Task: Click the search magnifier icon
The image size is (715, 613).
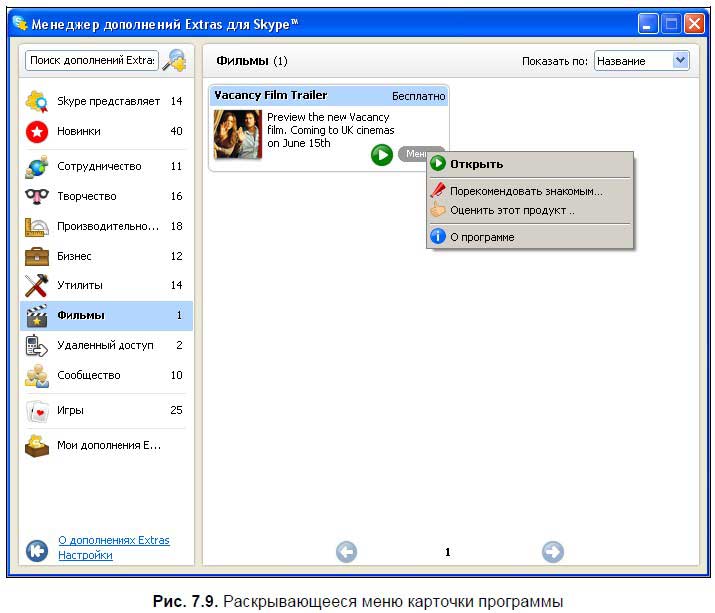Action: pos(175,61)
